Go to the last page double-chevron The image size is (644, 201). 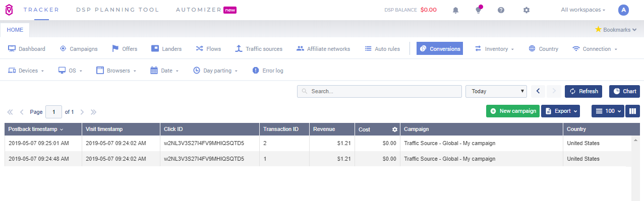pos(93,112)
